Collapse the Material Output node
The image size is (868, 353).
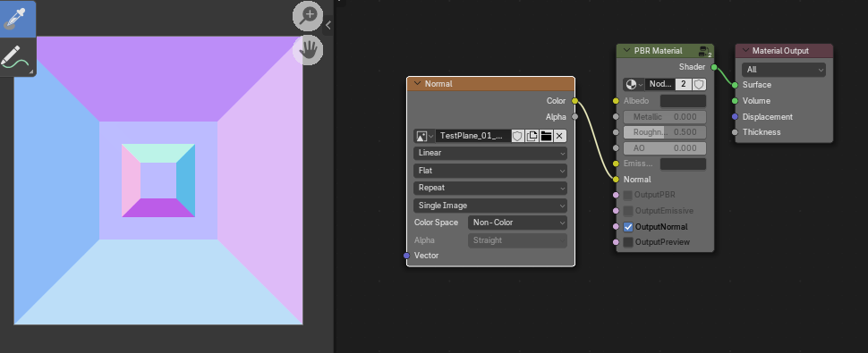745,51
